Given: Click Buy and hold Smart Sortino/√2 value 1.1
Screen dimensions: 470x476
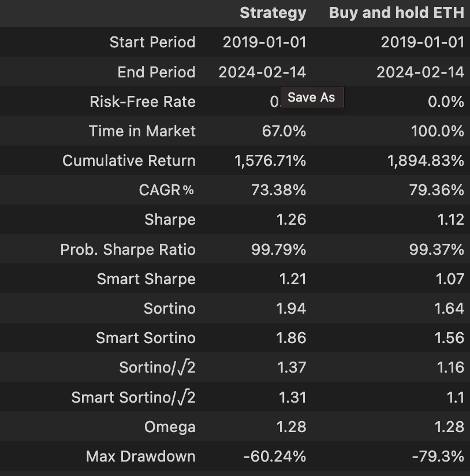Looking at the screenshot, I should [456, 397].
